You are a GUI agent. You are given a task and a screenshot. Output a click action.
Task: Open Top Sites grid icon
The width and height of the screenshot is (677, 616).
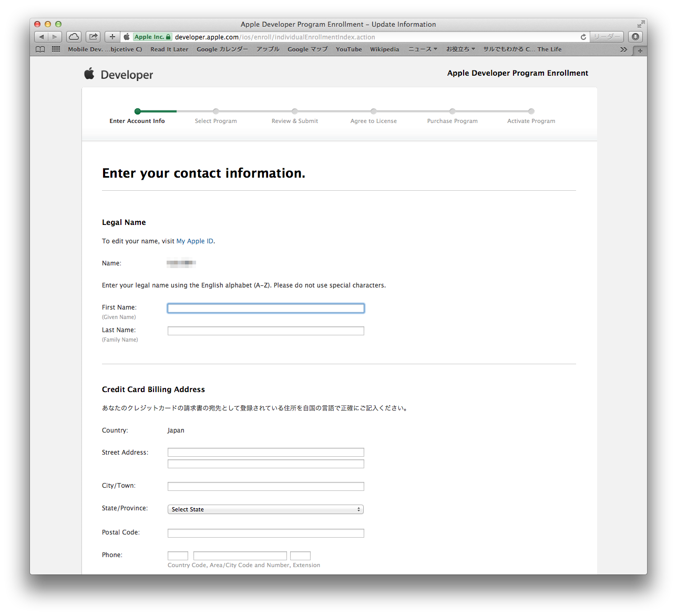coord(56,49)
